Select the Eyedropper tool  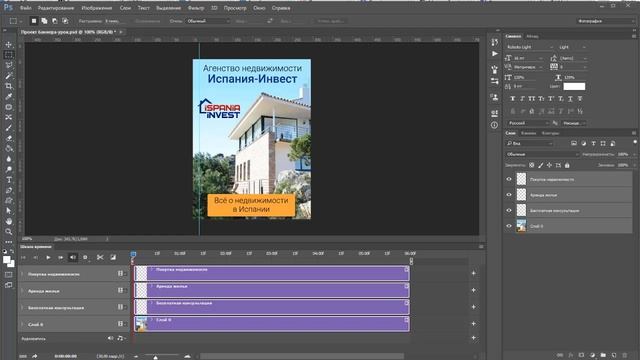click(x=9, y=97)
